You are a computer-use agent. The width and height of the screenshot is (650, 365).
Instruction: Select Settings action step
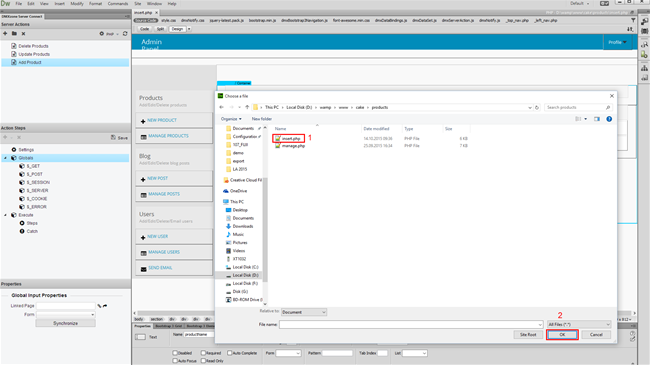pos(26,150)
